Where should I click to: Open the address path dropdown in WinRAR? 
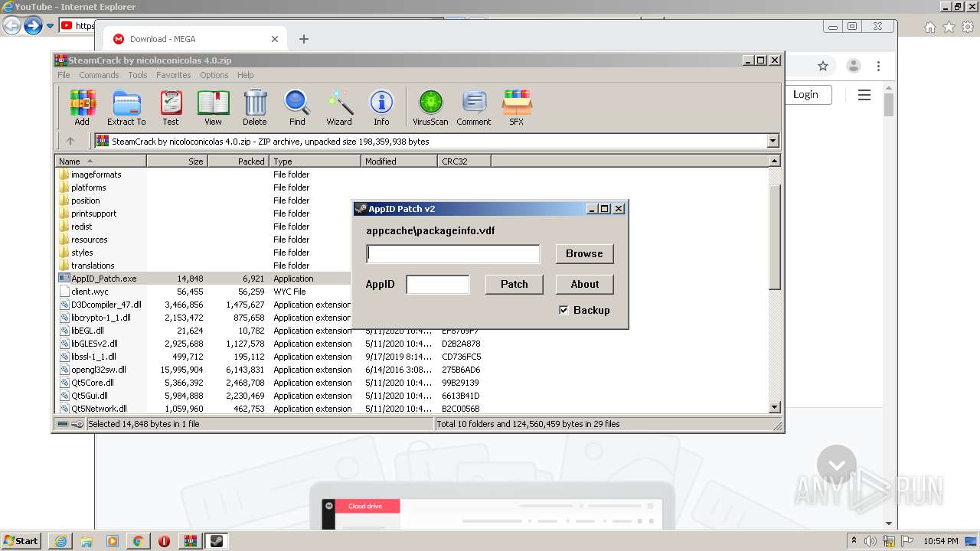773,141
